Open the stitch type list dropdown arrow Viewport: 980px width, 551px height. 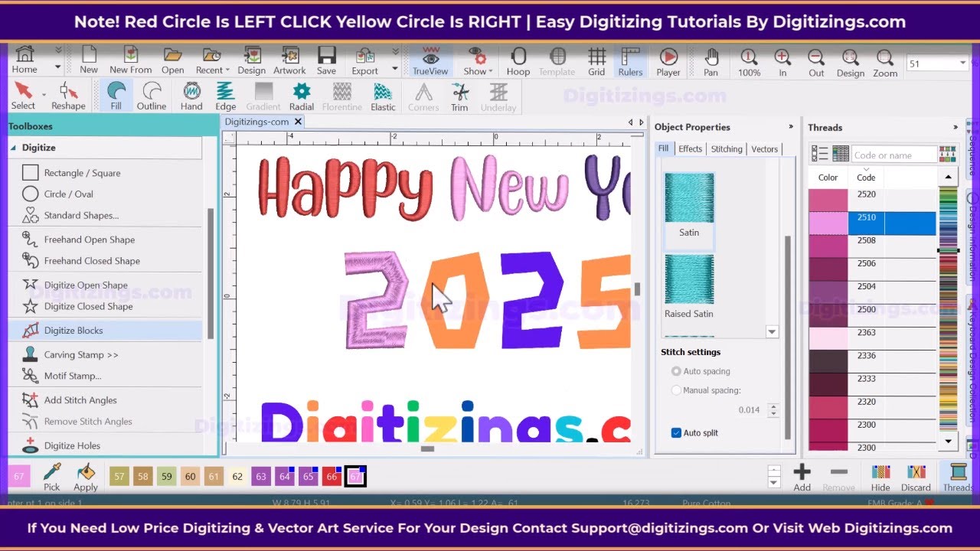point(772,331)
